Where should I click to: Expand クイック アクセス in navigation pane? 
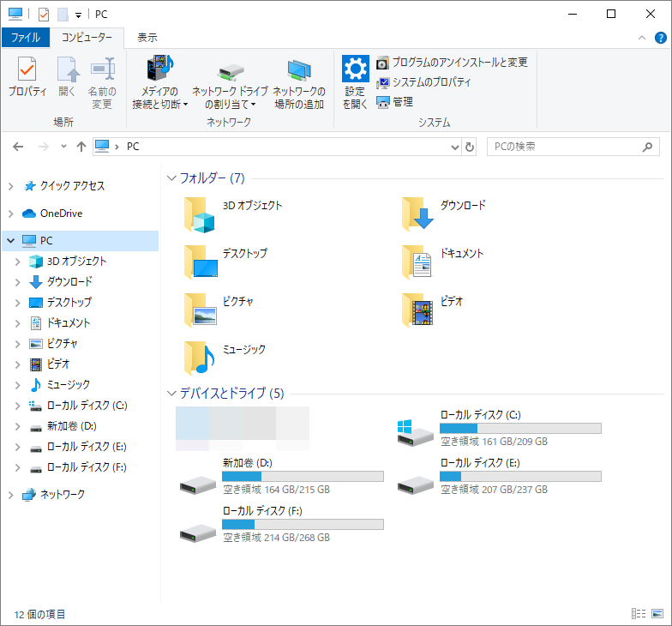tap(11, 186)
